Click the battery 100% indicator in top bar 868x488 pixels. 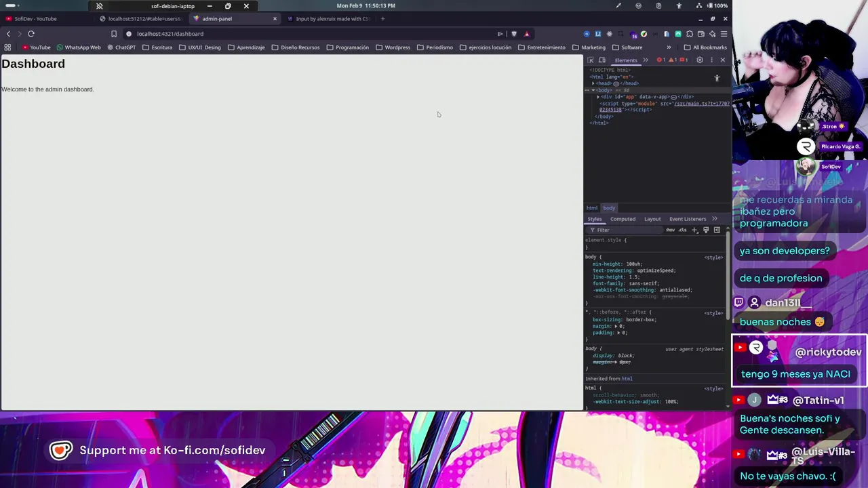coord(717,5)
